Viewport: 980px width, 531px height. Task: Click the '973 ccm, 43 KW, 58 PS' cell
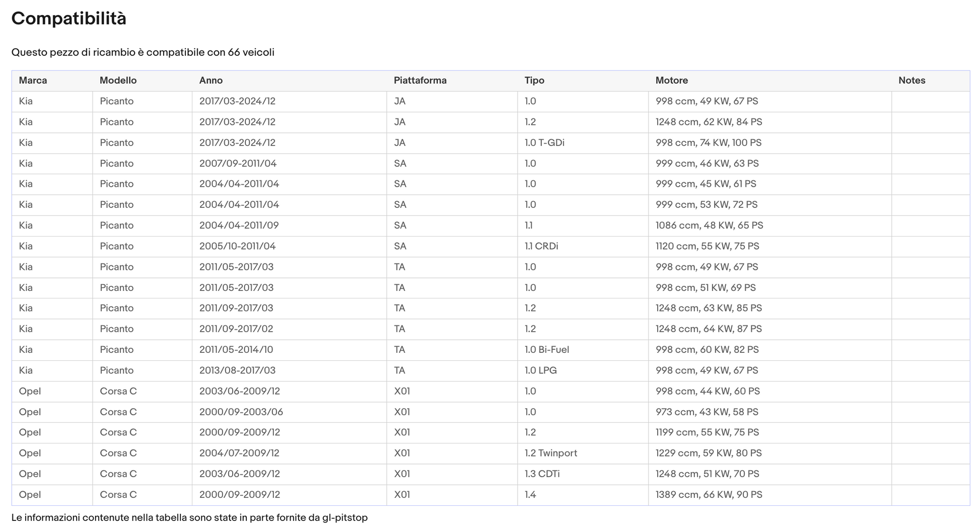coord(770,412)
